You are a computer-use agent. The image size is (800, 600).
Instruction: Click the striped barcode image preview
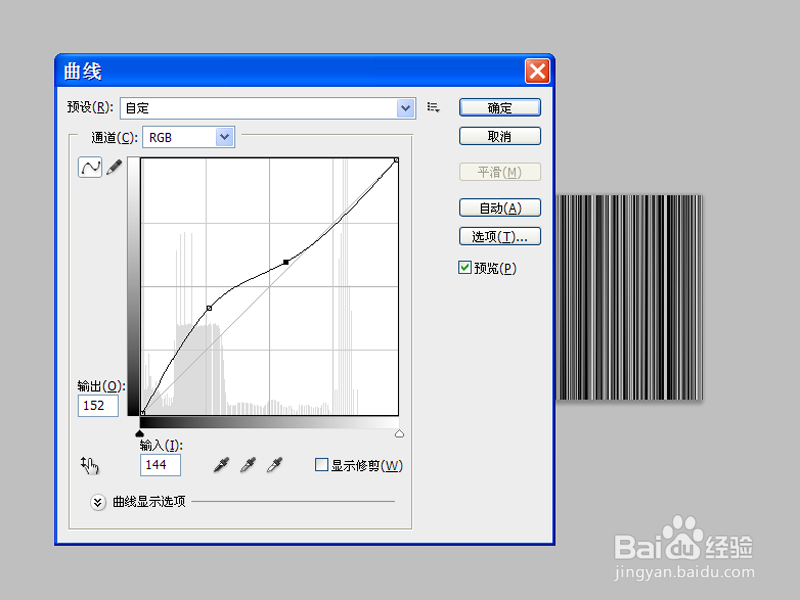[x=630, y=297]
